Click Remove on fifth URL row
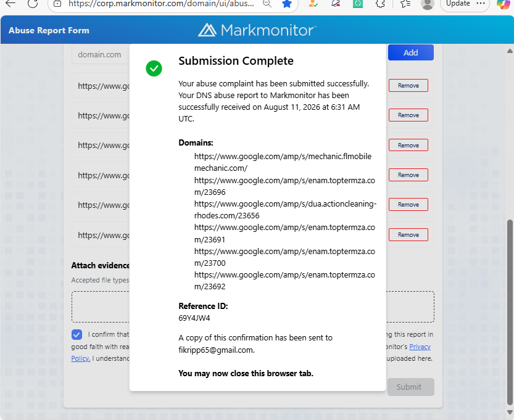The image size is (514, 420). pyautogui.click(x=408, y=204)
